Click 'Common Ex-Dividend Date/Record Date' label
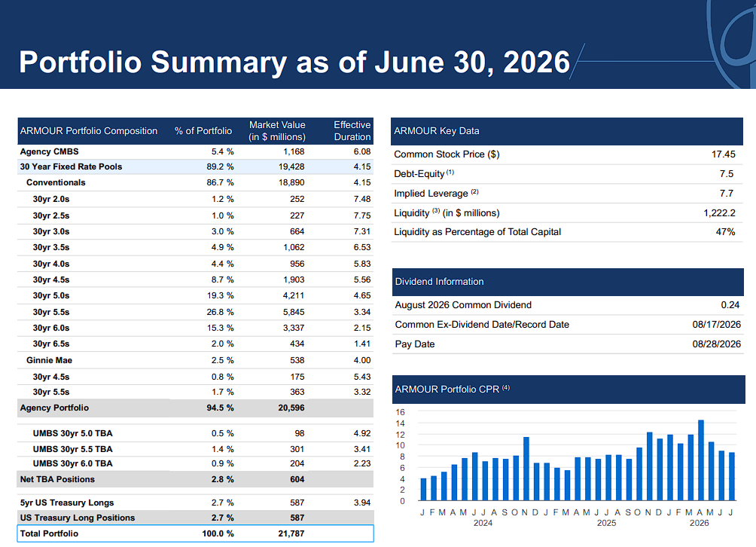756x547 pixels. (x=482, y=325)
